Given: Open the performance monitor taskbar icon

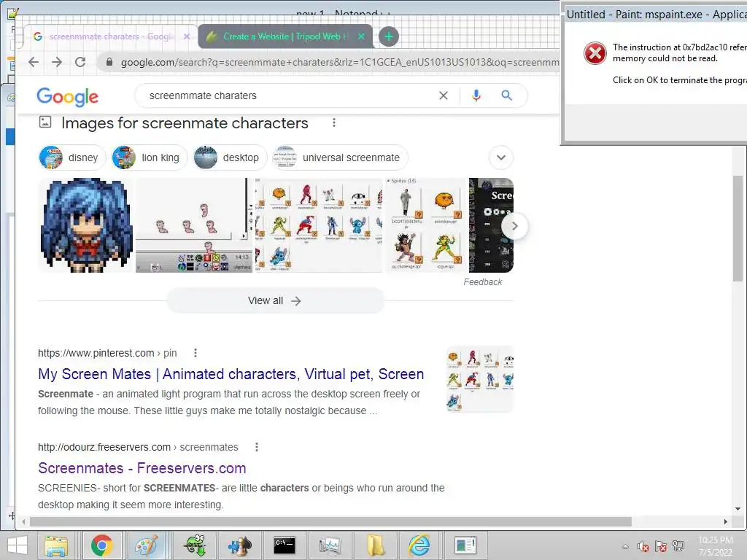Looking at the screenshot, I should (330, 545).
